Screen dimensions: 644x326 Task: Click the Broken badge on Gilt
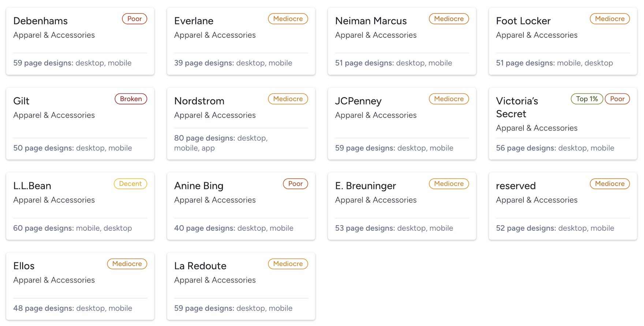[x=131, y=99]
